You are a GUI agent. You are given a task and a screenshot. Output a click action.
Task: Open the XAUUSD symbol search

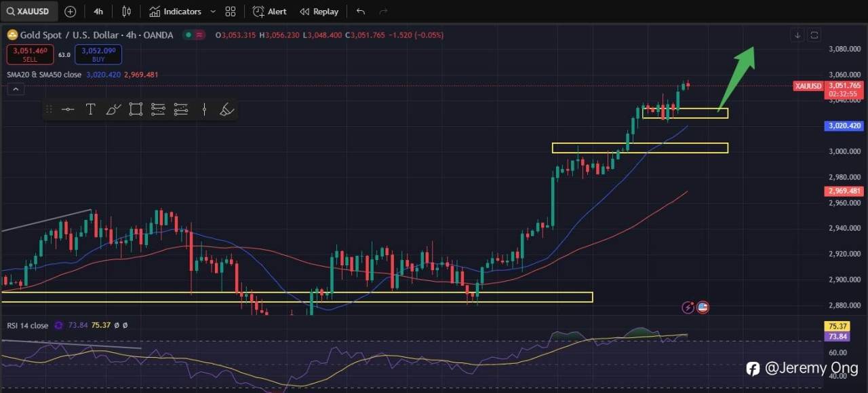click(x=29, y=12)
